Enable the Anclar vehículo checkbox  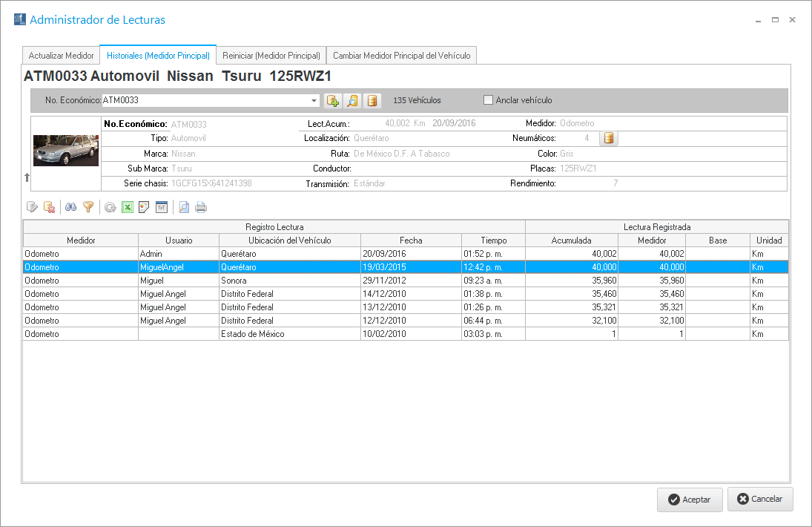tap(488, 100)
